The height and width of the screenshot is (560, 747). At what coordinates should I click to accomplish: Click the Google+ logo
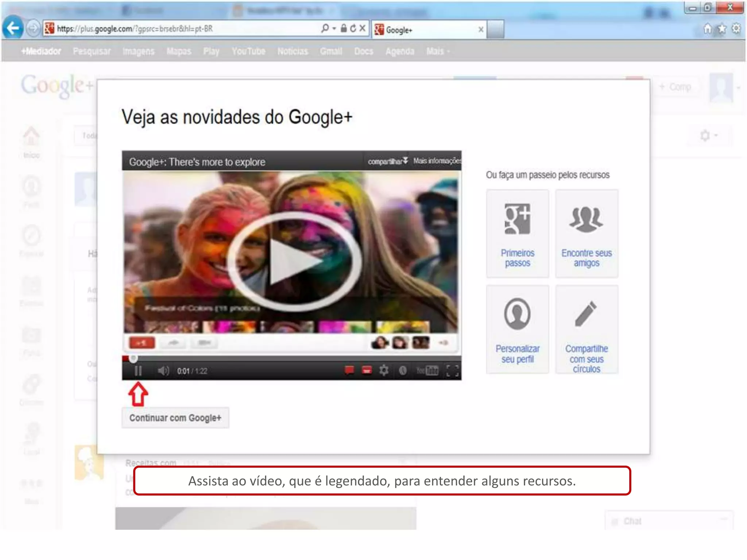[57, 86]
